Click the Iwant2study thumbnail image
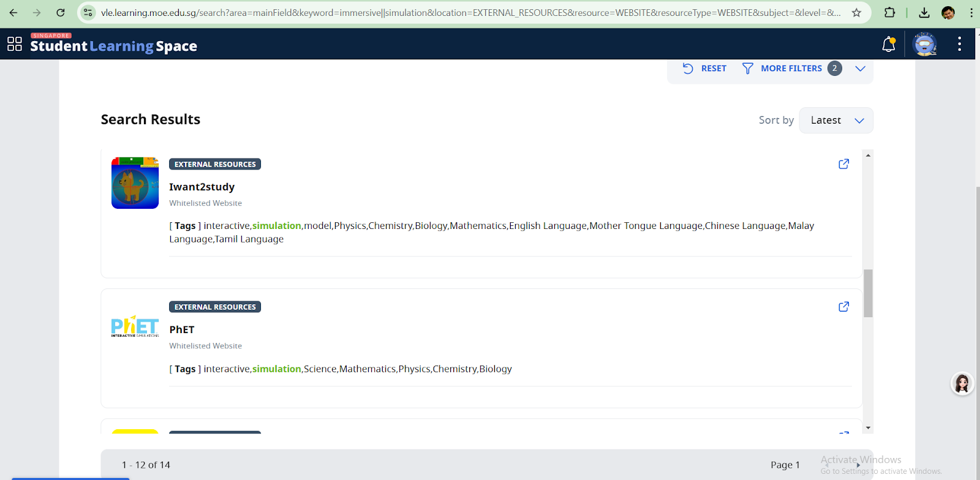Viewport: 980px width, 480px height. click(x=135, y=183)
